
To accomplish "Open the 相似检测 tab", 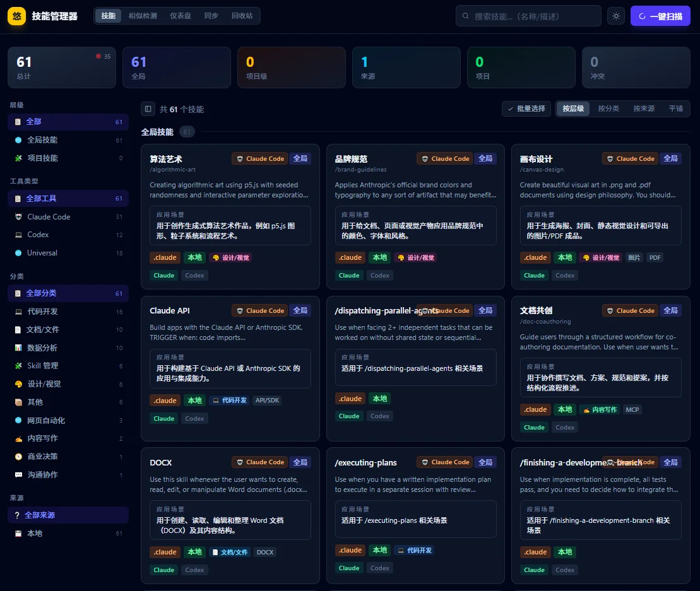I will coord(143,16).
